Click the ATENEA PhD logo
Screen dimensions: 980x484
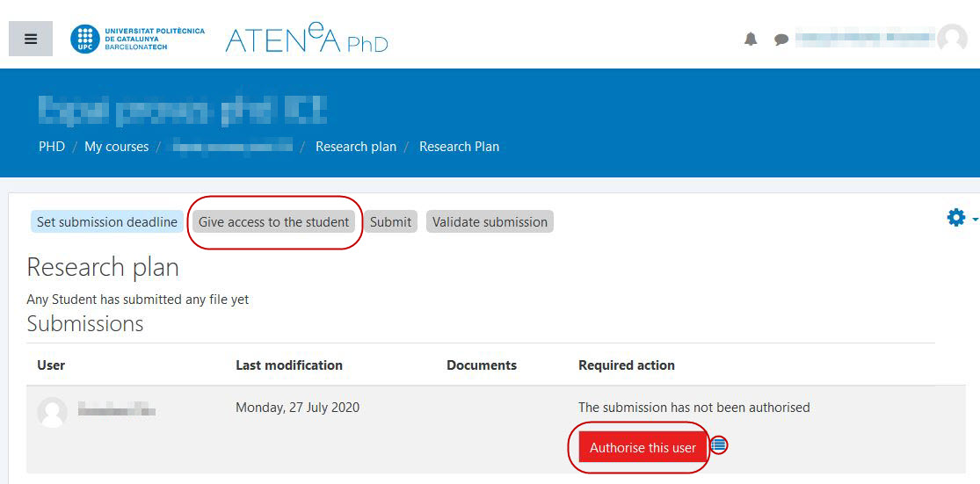coord(306,39)
